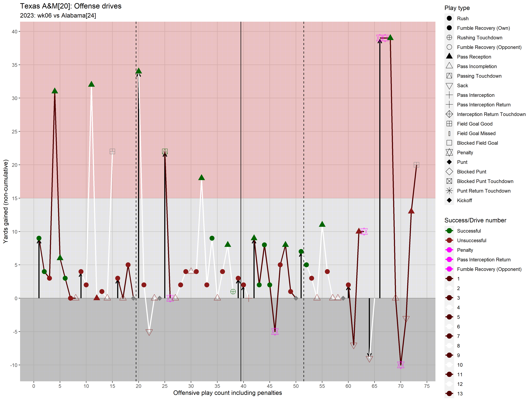Click the magenta Penalty swatch under Success/Drive number

click(x=449, y=250)
